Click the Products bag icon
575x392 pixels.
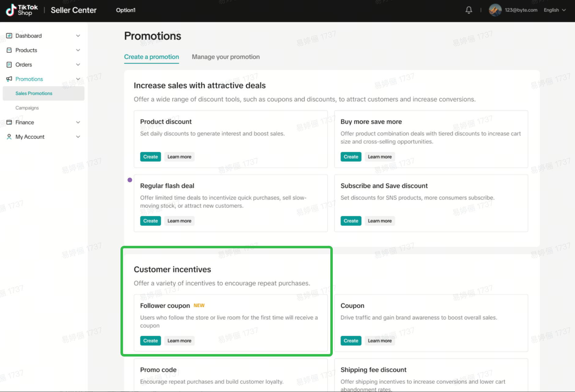(9, 50)
